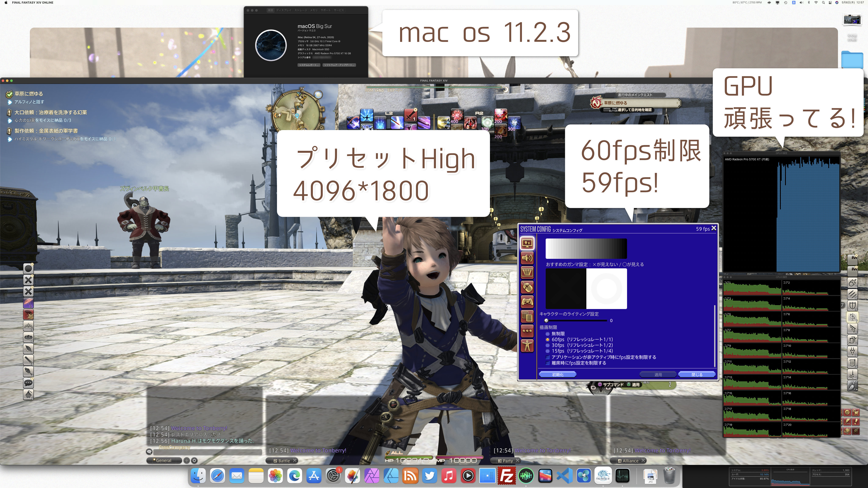868x488 pixels.
Task: Open Microsoft Edge from the Dock
Action: tap(295, 476)
